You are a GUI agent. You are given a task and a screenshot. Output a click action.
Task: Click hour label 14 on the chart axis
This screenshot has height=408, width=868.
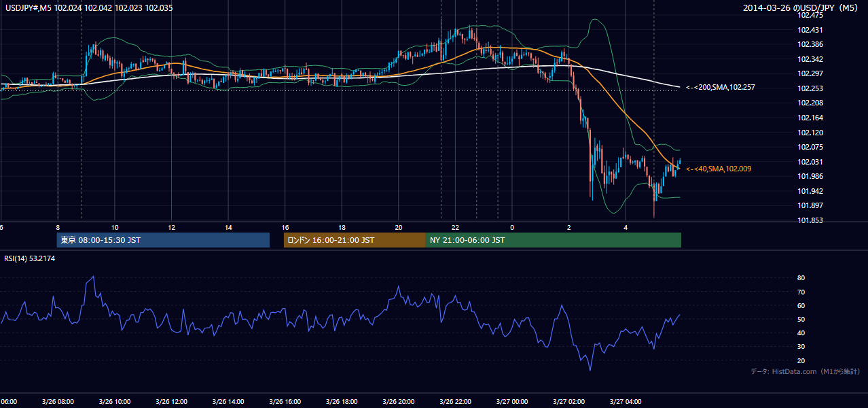228,227
